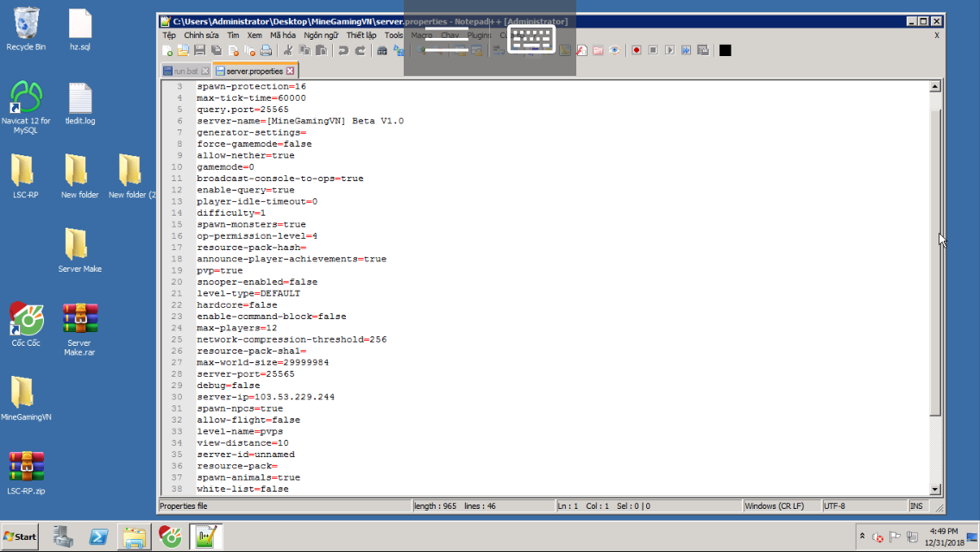Toggle the eye monitoring icon in toolbar
The width and height of the screenshot is (980, 552).
coord(614,51)
